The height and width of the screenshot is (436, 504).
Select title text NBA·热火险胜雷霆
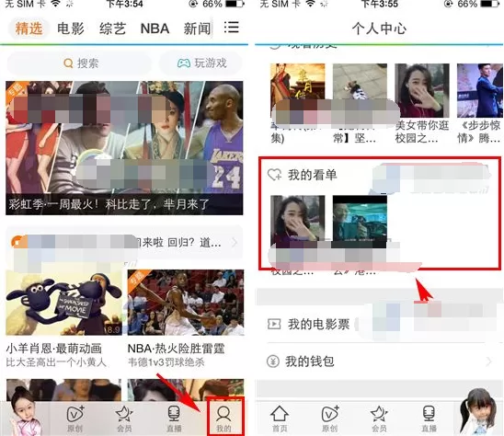[176, 349]
